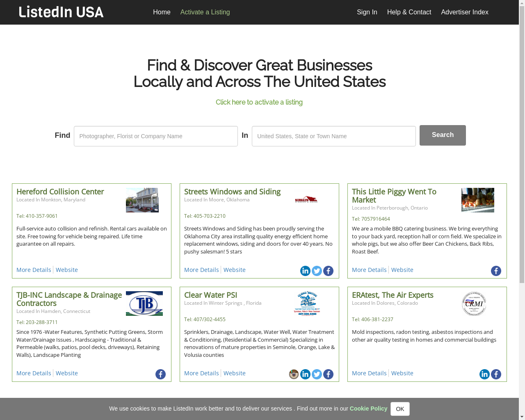Click the ListedIn USA logo
The height and width of the screenshot is (420, 525).
(x=61, y=12)
